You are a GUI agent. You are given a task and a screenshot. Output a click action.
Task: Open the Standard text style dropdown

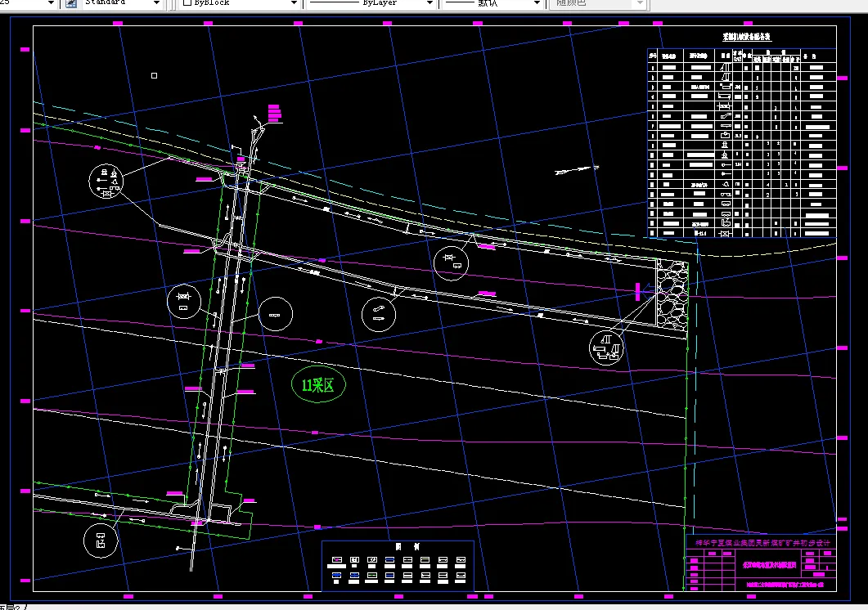coord(156,2)
